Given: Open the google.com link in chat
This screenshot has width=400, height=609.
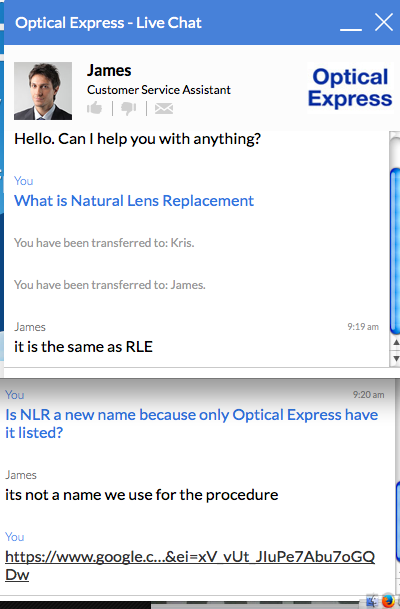Looking at the screenshot, I should click(x=190, y=566).
